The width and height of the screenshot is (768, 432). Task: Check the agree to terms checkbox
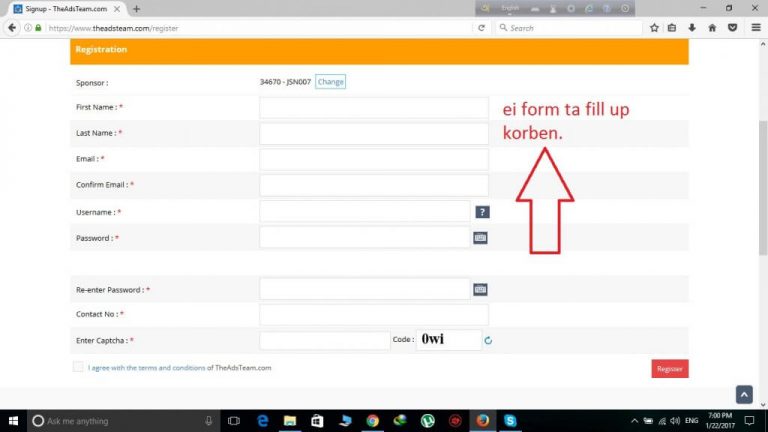(78, 367)
